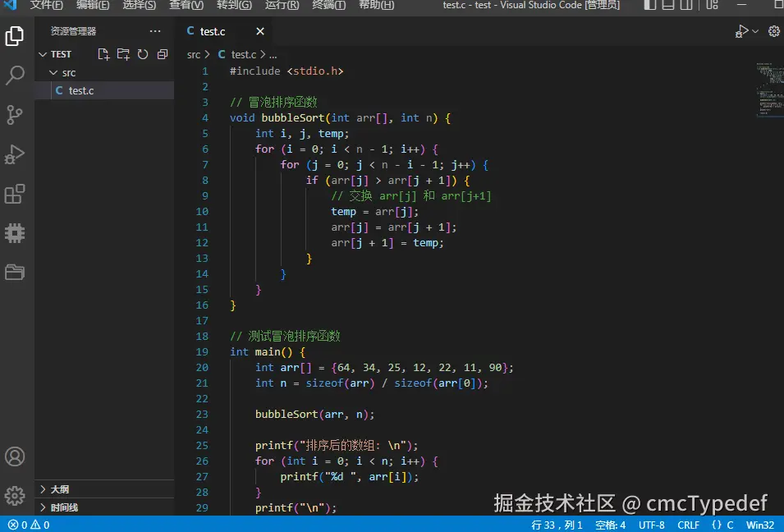
Task: Open the 文件(F) menu
Action: (x=47, y=5)
